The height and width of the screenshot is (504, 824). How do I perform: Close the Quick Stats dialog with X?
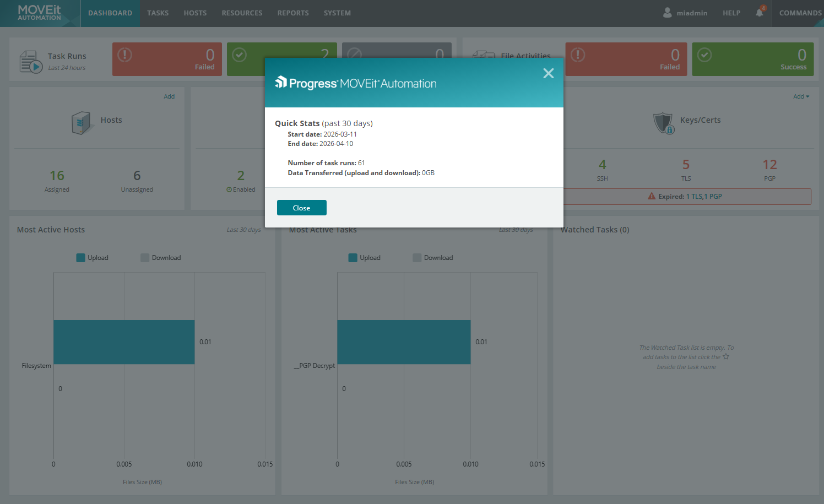pos(549,73)
